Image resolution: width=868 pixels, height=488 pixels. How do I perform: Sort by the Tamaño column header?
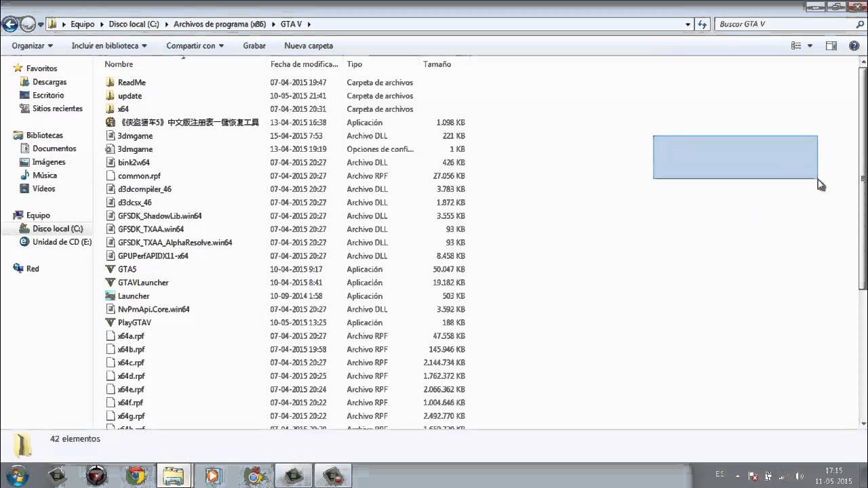coord(437,64)
